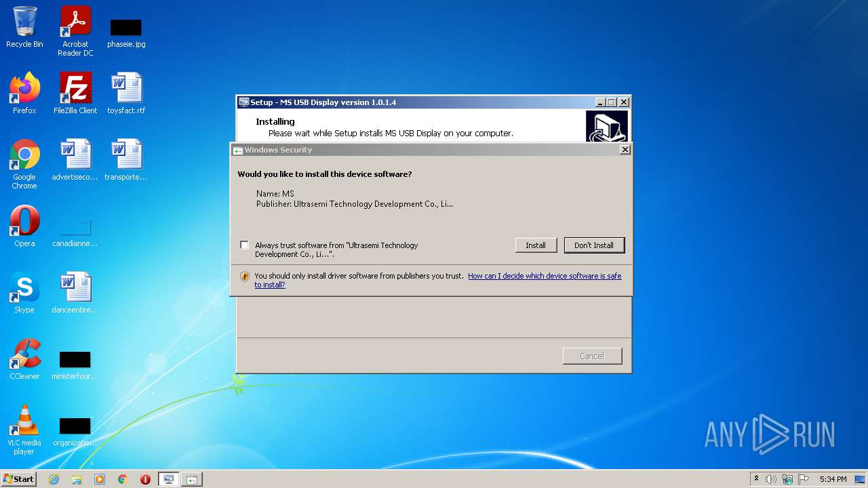Open Windows Media Player in taskbar
868x488 pixels.
click(x=100, y=479)
